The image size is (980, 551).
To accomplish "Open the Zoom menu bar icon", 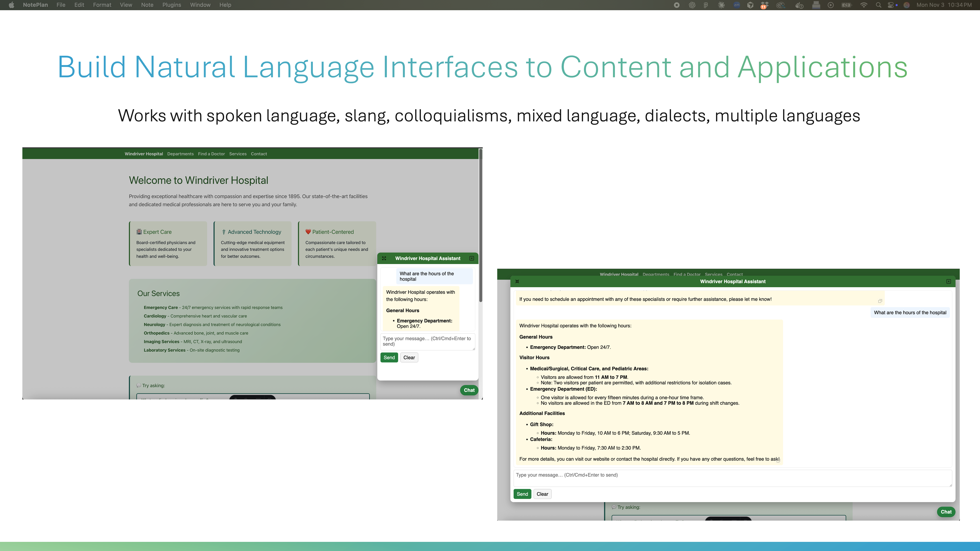I will [x=737, y=5].
